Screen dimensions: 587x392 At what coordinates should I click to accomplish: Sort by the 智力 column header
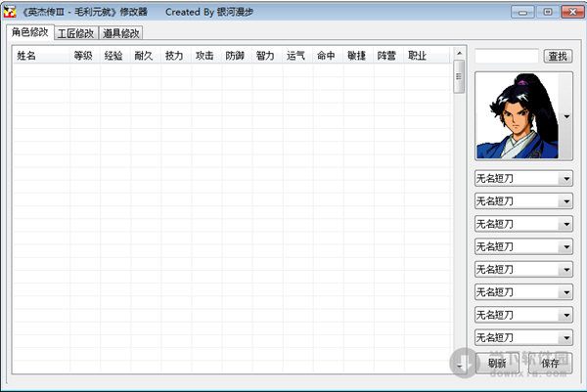click(267, 56)
